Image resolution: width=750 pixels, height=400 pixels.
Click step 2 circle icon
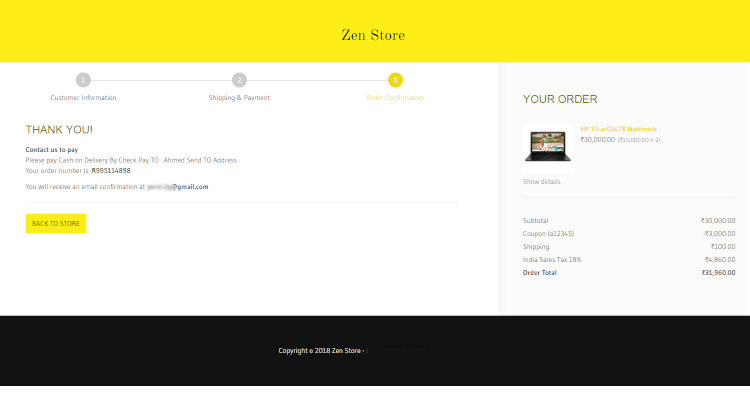[239, 80]
